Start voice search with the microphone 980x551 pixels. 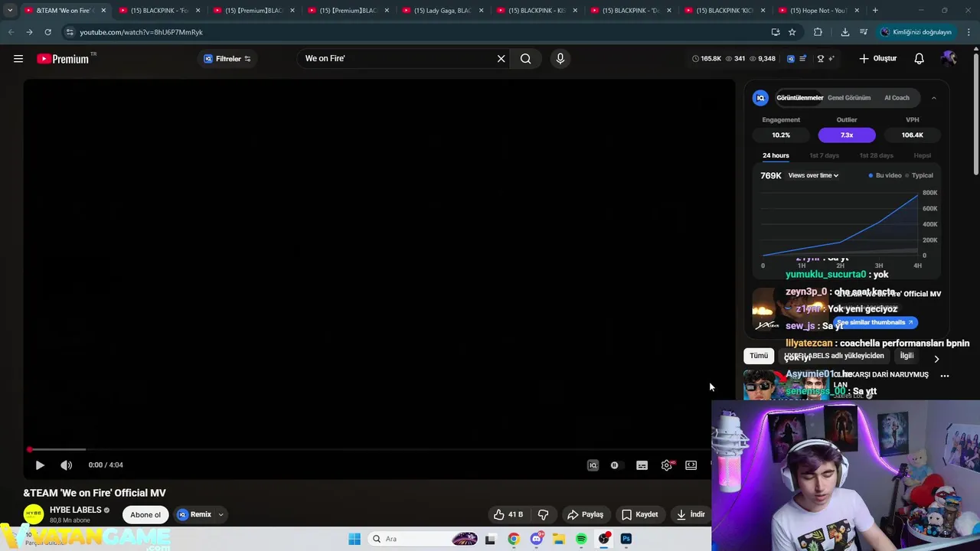click(560, 59)
